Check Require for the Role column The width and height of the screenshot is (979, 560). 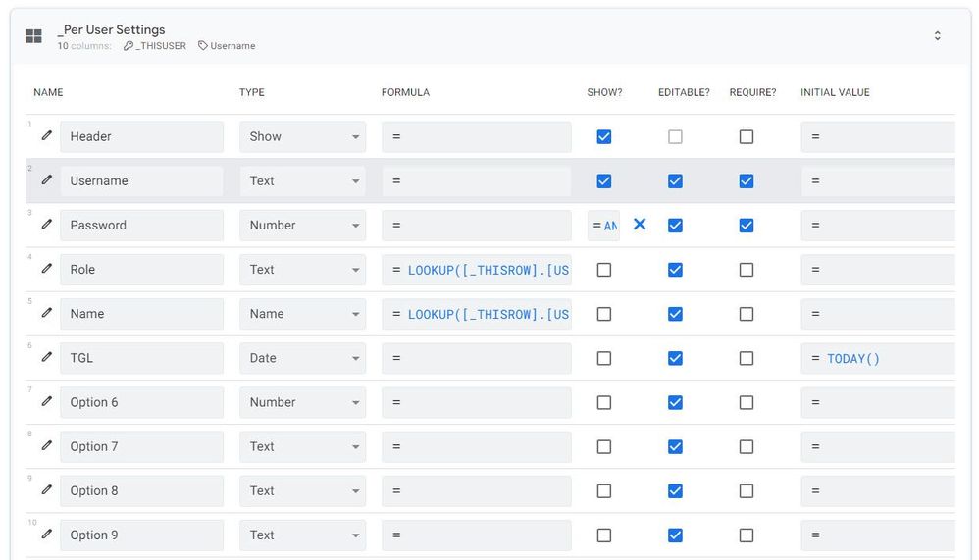[747, 270]
